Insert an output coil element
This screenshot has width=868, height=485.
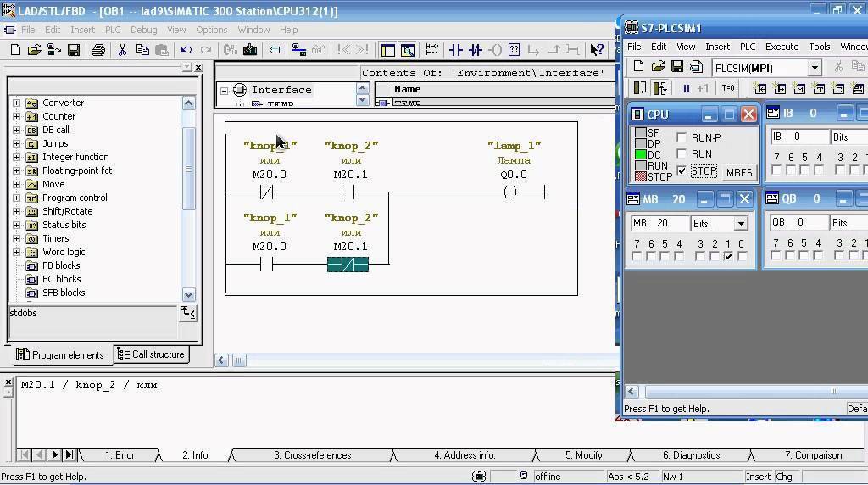[495, 50]
